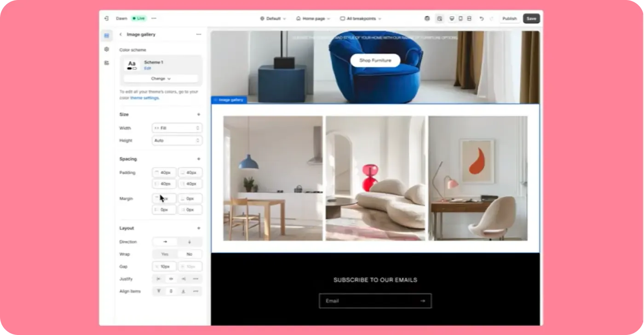Viewport: 644px width, 335px height.
Task: Open the app embeds sidebar icon
Action: click(107, 63)
